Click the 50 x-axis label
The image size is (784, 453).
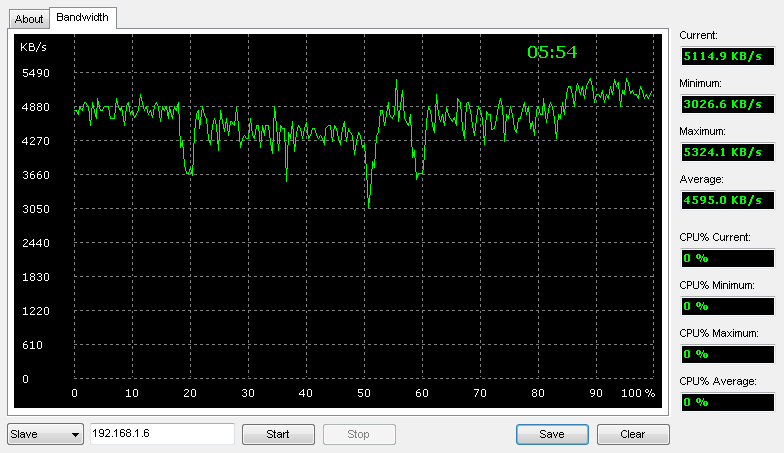pyautogui.click(x=364, y=394)
